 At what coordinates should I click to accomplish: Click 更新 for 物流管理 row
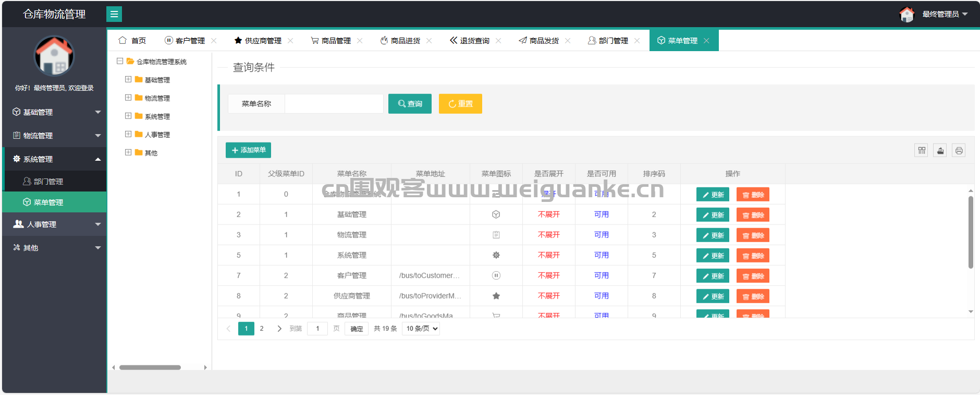tap(713, 235)
